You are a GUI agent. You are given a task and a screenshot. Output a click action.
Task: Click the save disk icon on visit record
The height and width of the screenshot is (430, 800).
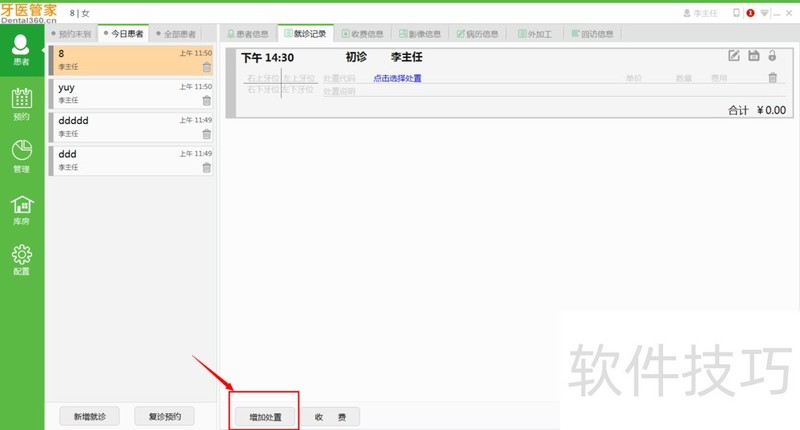coord(754,56)
